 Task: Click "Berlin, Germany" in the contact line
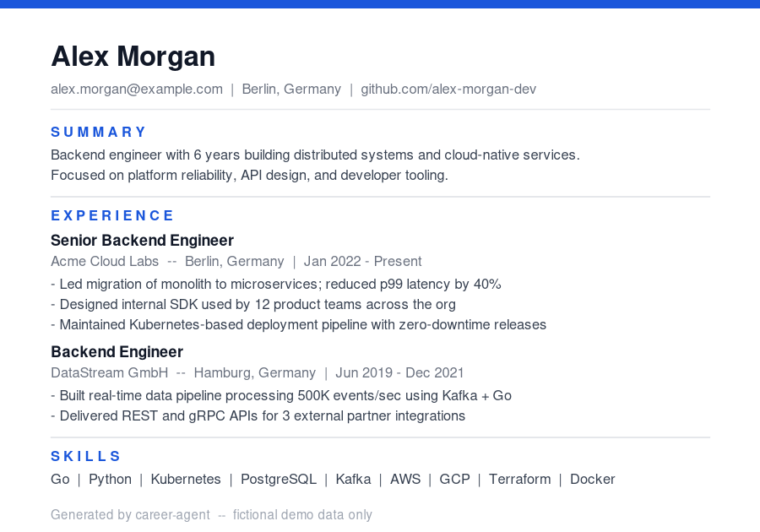291,90
